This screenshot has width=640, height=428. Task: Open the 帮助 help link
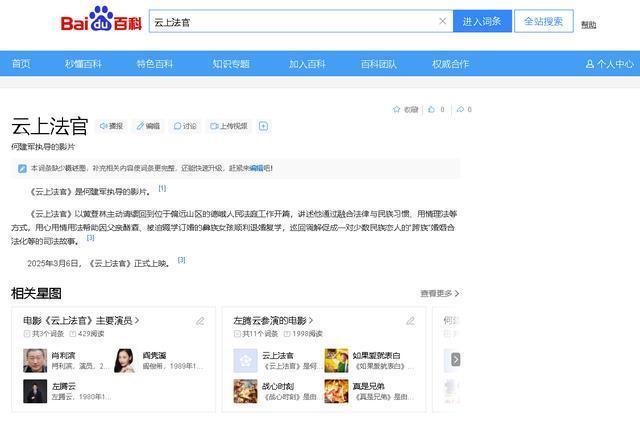[x=589, y=25]
